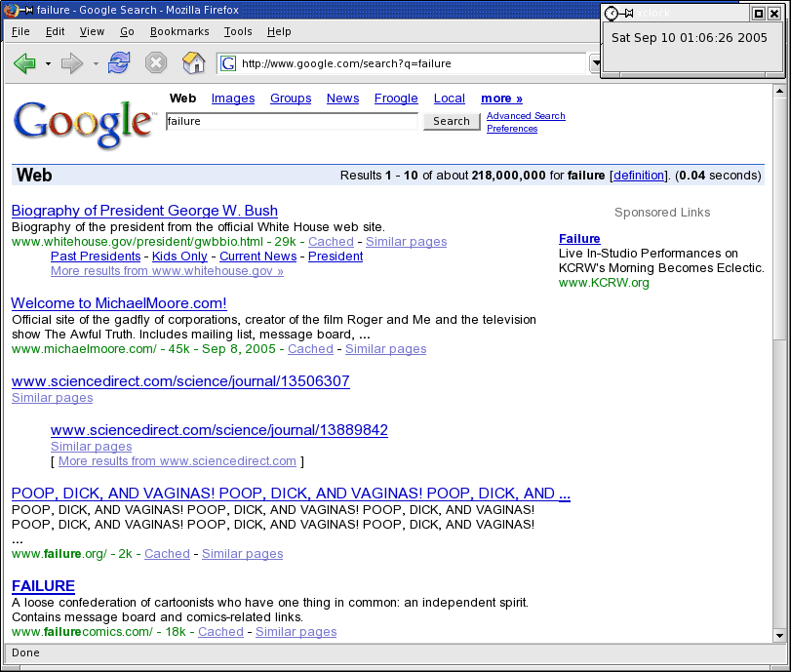
Task: Click the Search button
Action: pyautogui.click(x=452, y=121)
